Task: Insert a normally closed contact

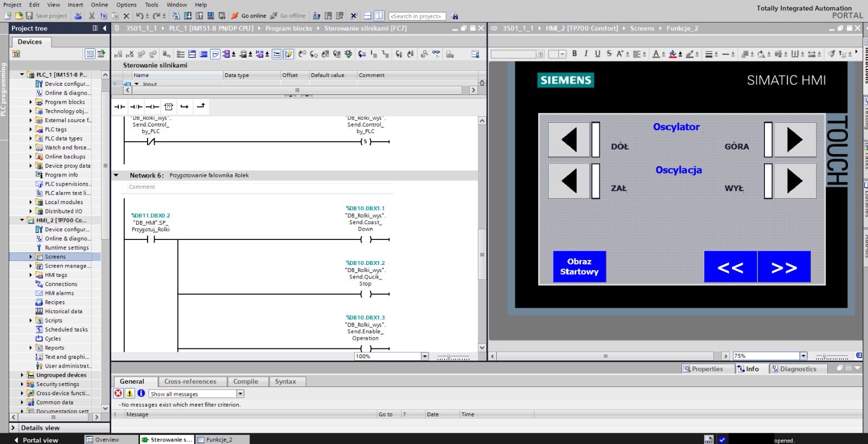Action: 136,107
